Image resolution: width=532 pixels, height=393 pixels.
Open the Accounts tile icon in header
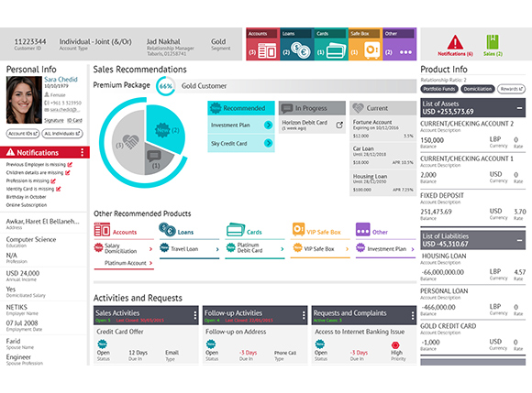click(x=267, y=51)
